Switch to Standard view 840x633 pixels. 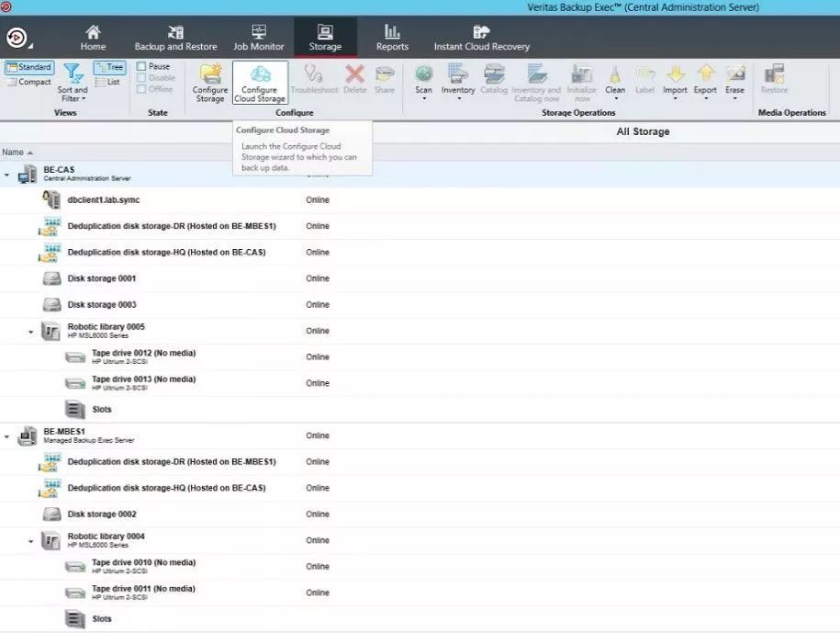tap(29, 67)
